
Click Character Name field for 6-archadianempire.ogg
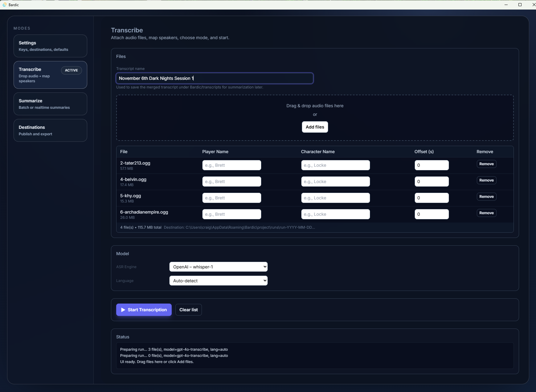click(x=335, y=214)
